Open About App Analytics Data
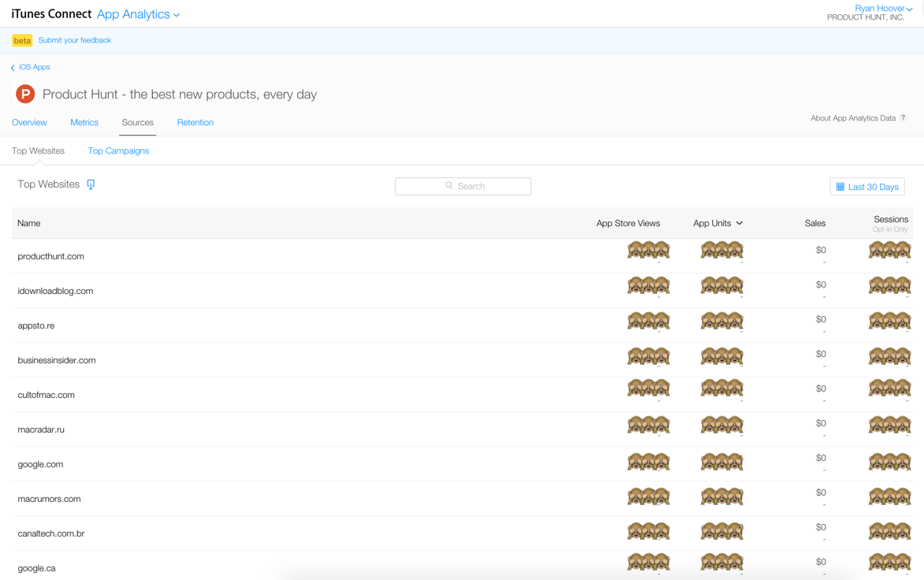This screenshot has height=580, width=924. click(853, 117)
